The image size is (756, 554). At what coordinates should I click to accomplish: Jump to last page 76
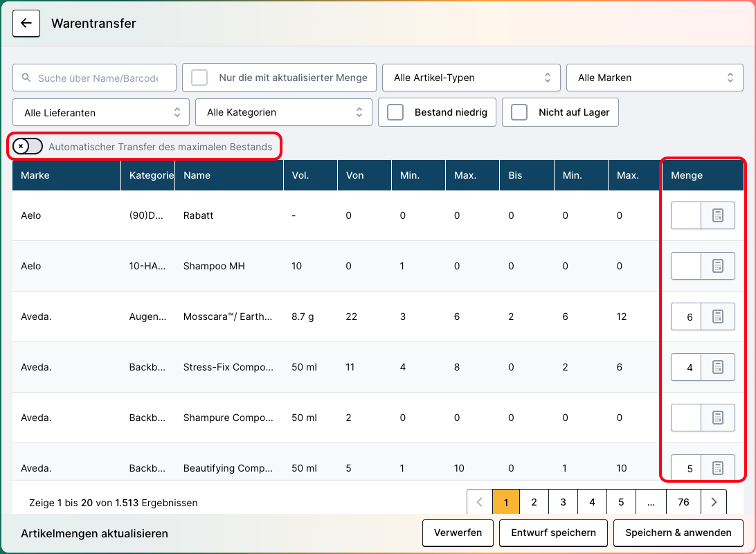coord(683,503)
